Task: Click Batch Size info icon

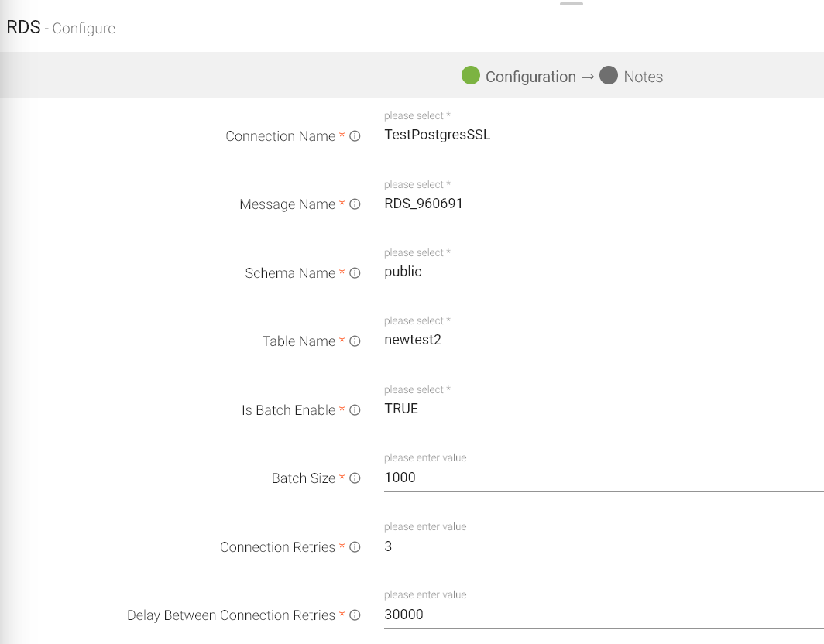Action: pos(355,478)
